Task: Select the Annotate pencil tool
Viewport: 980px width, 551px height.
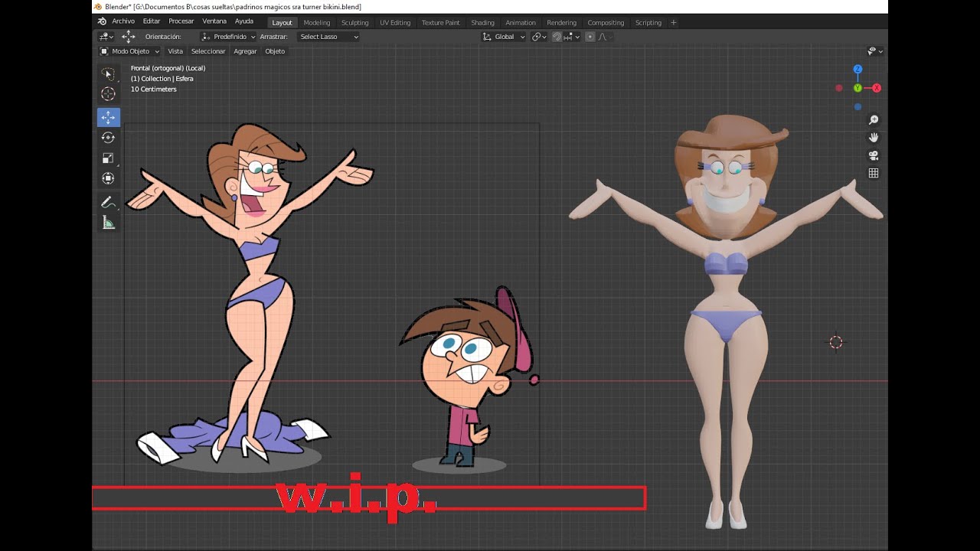Action: coord(108,202)
